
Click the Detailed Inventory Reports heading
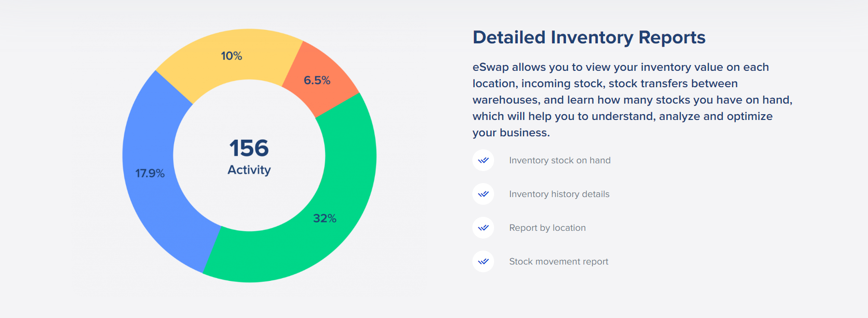[589, 38]
